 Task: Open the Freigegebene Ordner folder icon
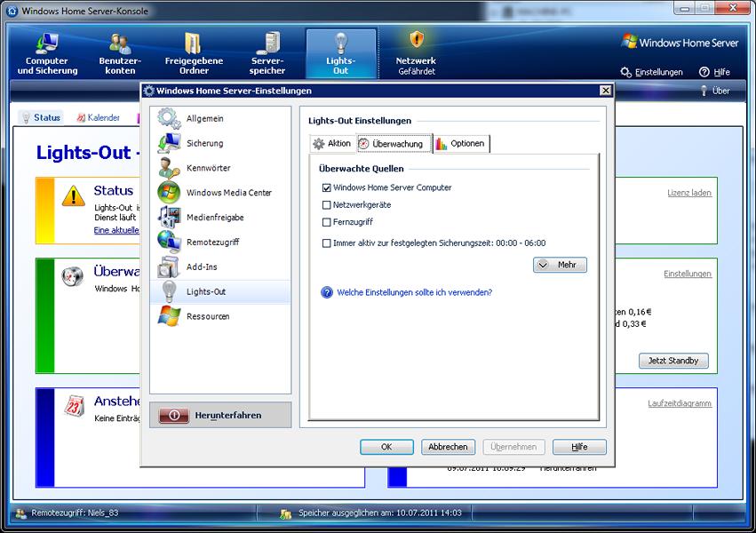[x=194, y=43]
